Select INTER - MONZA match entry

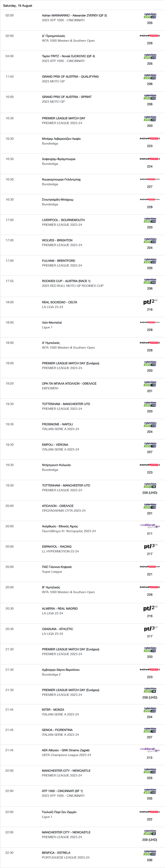click(53, 710)
